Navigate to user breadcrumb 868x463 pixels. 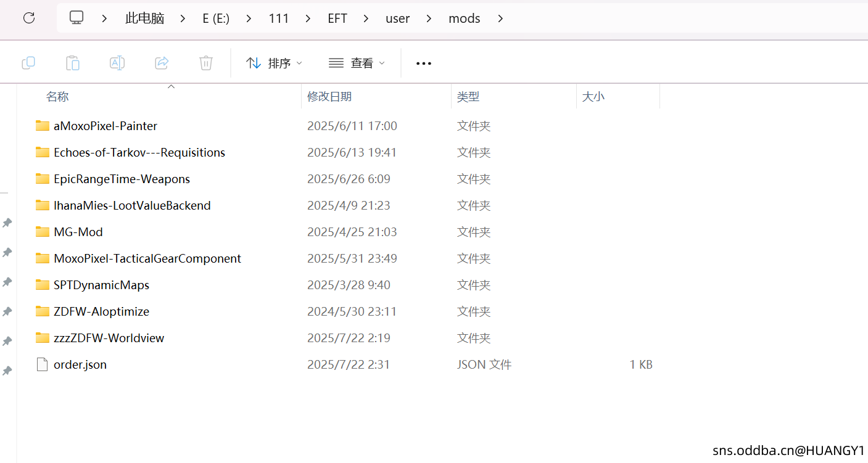click(x=398, y=18)
